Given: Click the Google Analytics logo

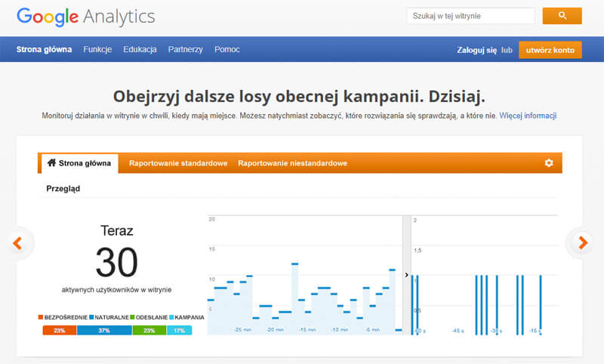Looking at the screenshot, I should pyautogui.click(x=85, y=17).
